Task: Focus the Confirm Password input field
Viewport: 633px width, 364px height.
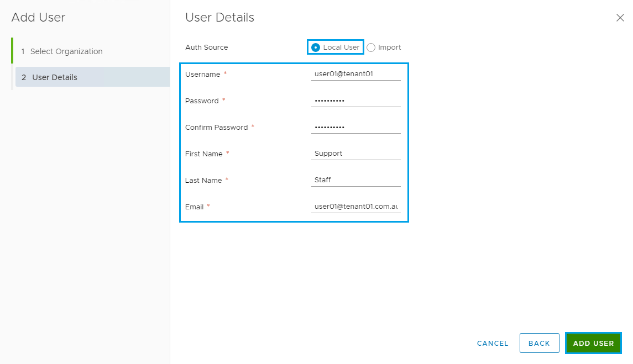Action: (x=355, y=127)
